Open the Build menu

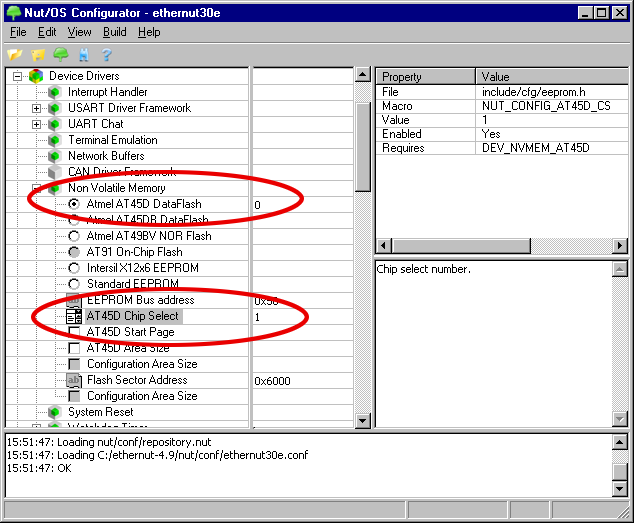point(114,32)
